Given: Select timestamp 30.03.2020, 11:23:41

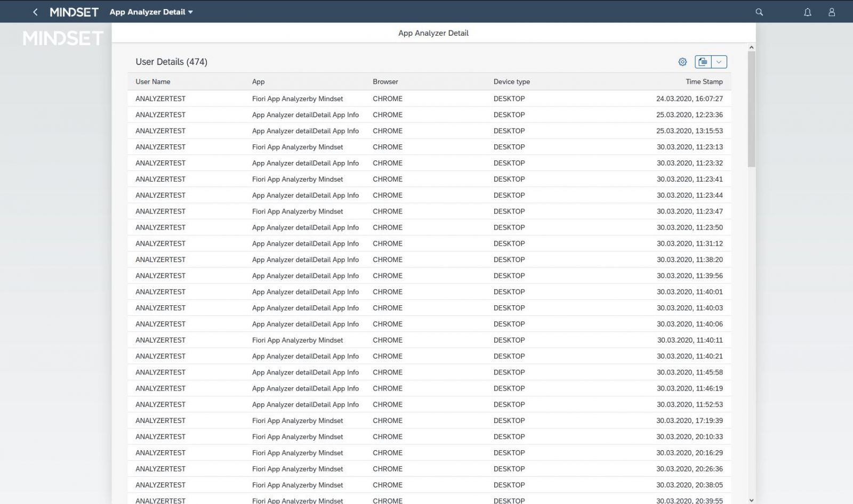Looking at the screenshot, I should 690,179.
